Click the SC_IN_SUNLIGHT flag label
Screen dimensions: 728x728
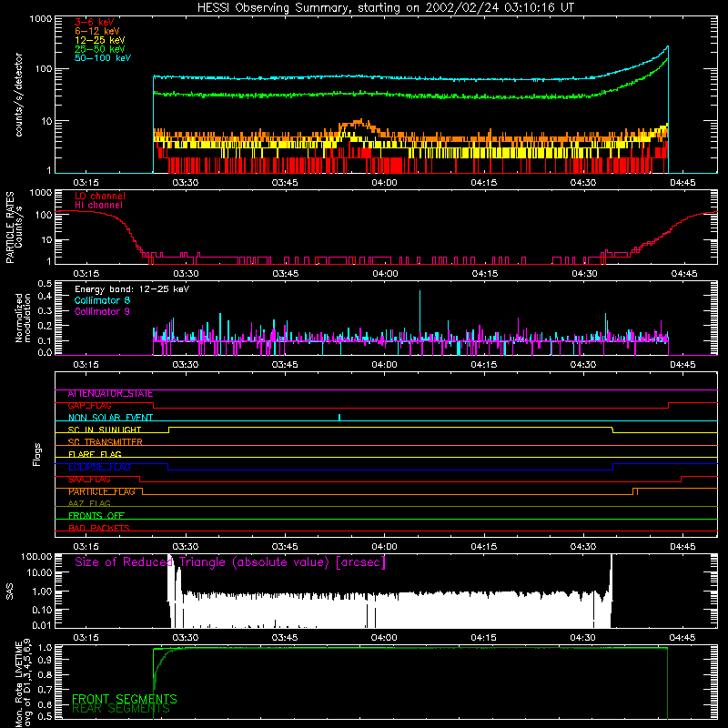105,430
